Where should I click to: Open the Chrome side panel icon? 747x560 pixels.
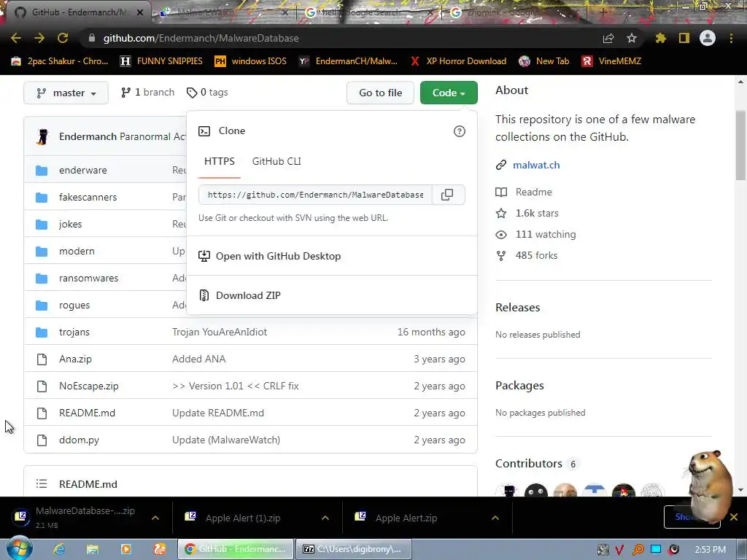coord(684,38)
